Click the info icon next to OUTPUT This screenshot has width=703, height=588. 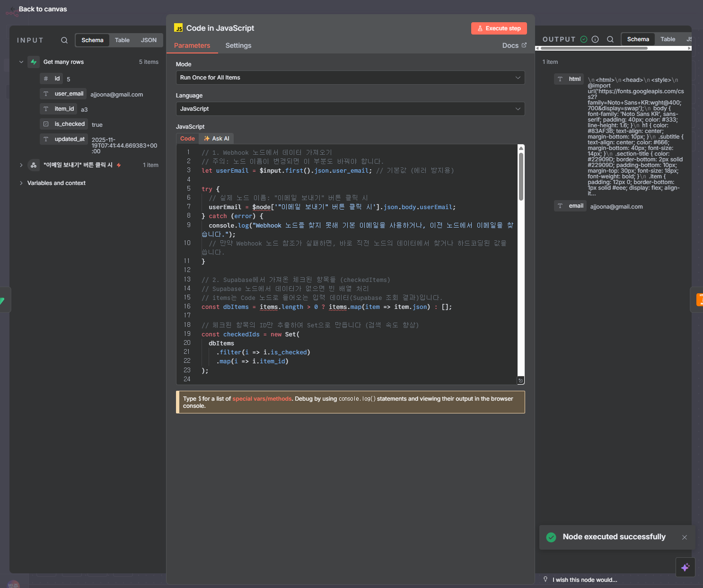coord(595,39)
